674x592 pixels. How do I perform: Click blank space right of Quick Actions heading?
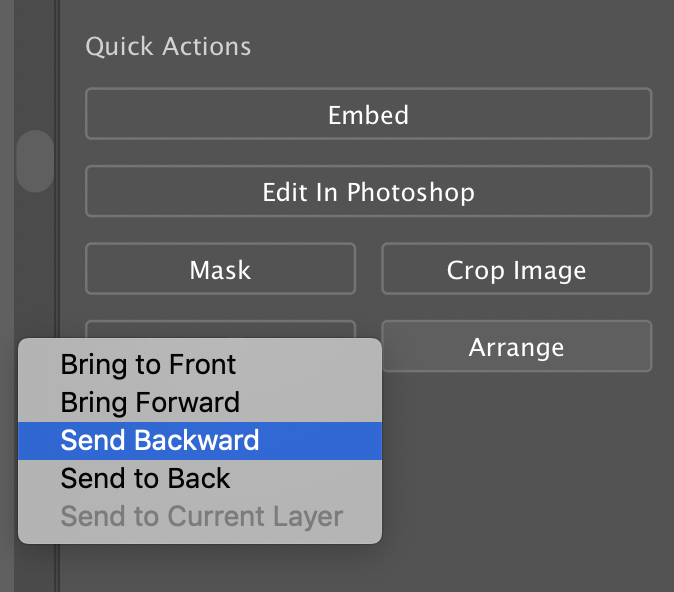450,46
